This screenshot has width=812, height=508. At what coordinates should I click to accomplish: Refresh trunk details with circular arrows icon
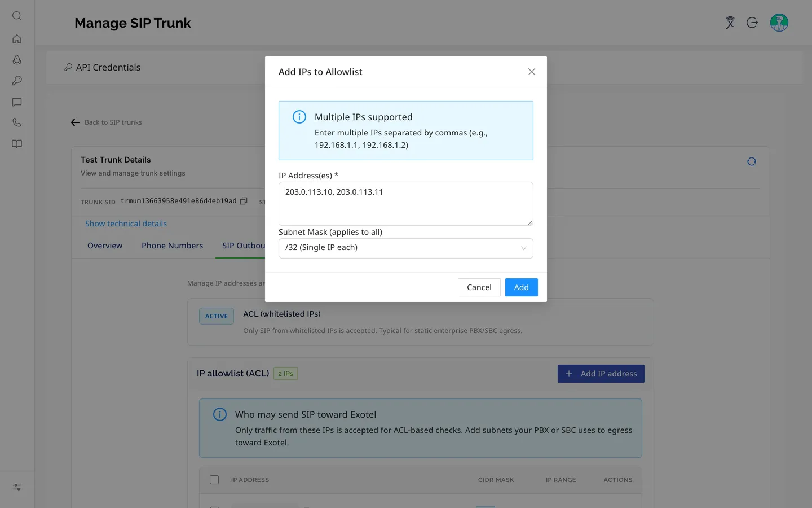coord(751,161)
